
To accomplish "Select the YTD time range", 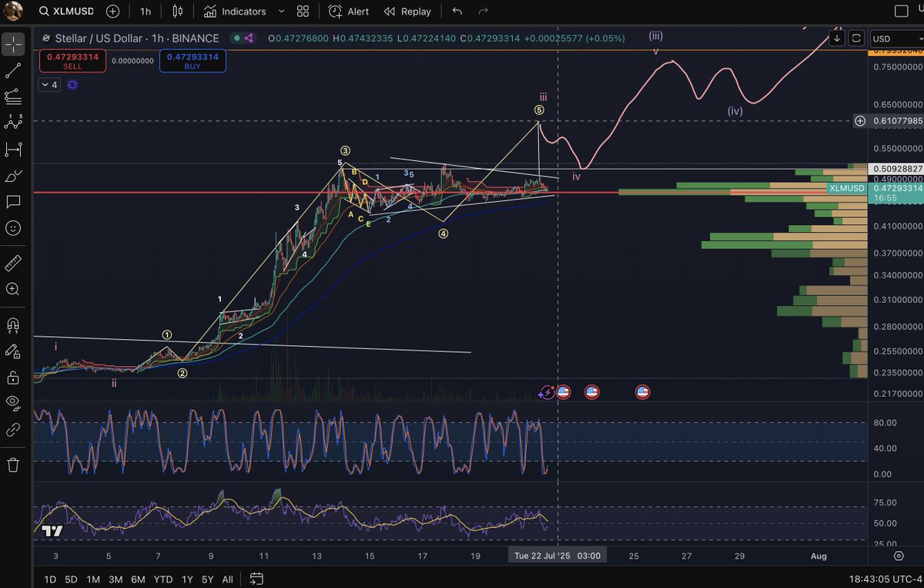I will pos(162,579).
